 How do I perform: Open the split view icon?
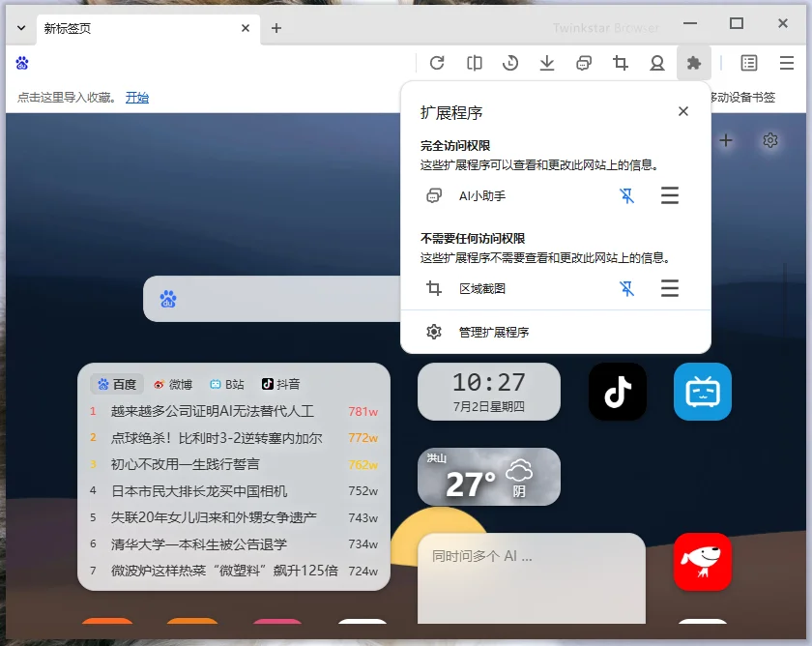tap(474, 63)
